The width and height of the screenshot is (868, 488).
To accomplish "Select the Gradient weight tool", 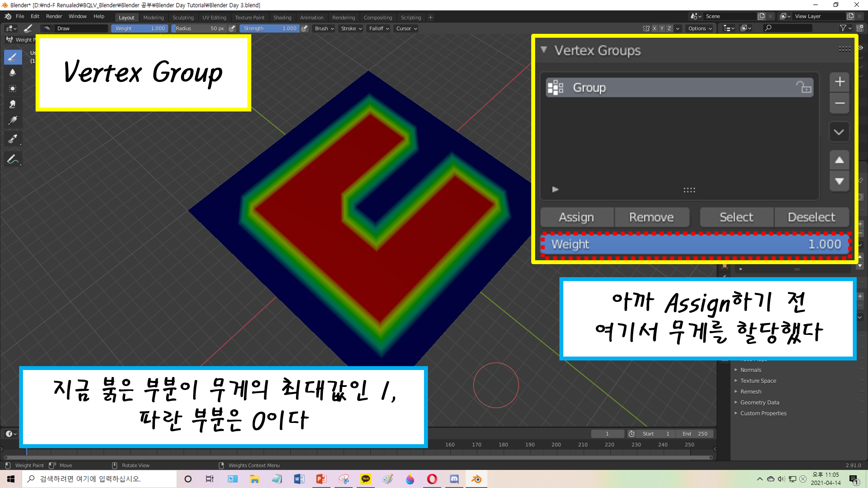I will click(13, 121).
